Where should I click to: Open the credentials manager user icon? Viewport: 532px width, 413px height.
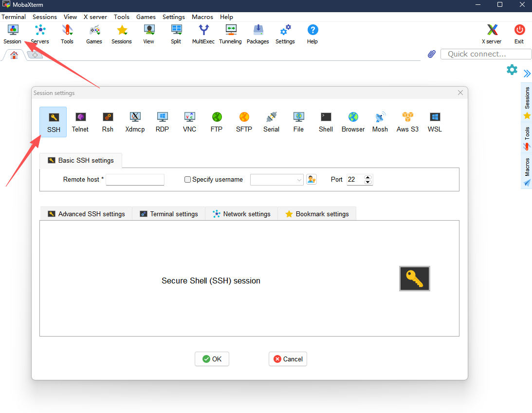click(312, 179)
